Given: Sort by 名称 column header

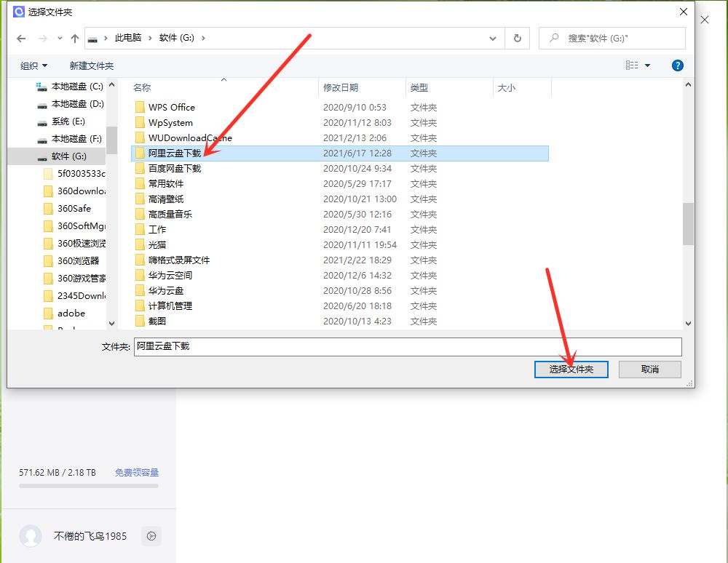Looking at the screenshot, I should pos(142,87).
